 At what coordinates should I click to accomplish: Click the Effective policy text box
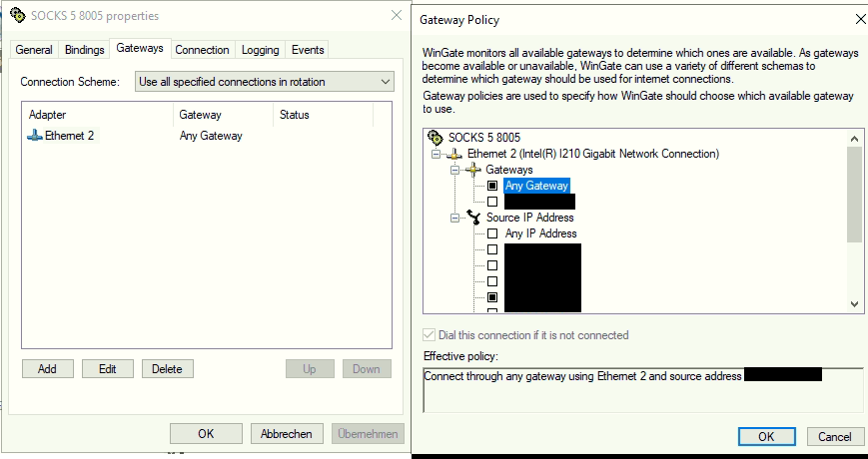point(642,390)
